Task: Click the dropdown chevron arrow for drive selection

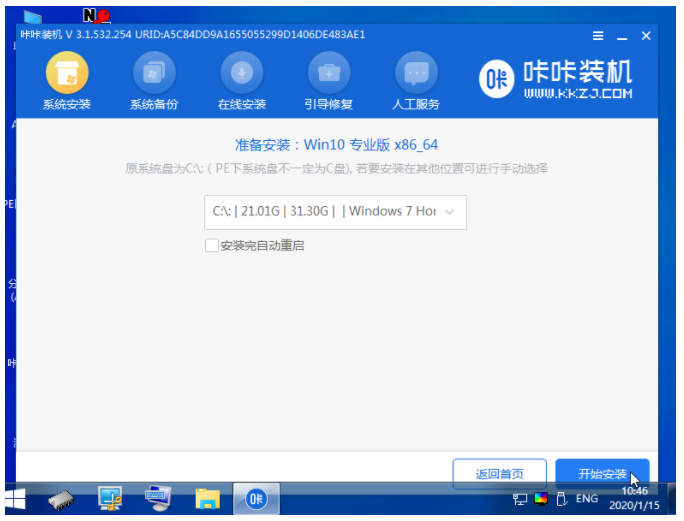Action: pyautogui.click(x=449, y=212)
